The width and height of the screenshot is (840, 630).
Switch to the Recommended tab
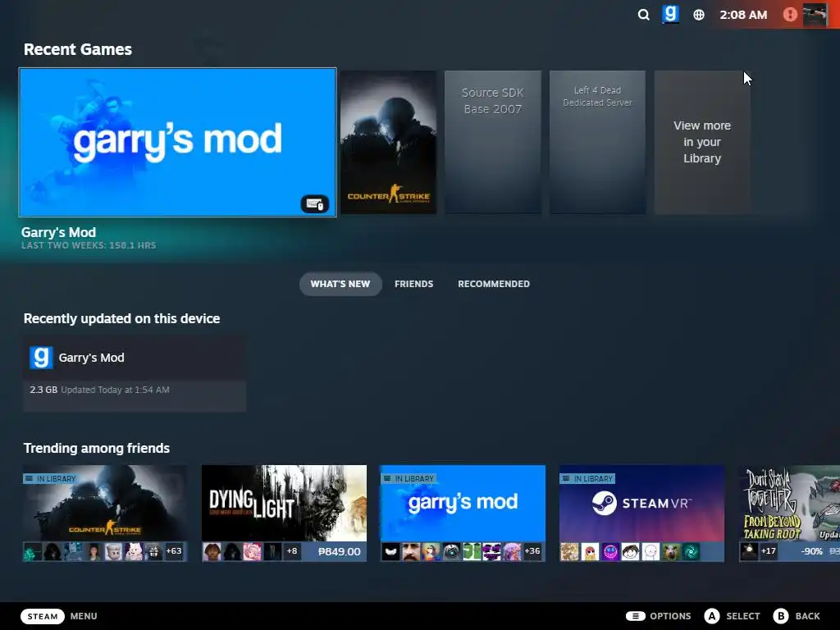(493, 284)
